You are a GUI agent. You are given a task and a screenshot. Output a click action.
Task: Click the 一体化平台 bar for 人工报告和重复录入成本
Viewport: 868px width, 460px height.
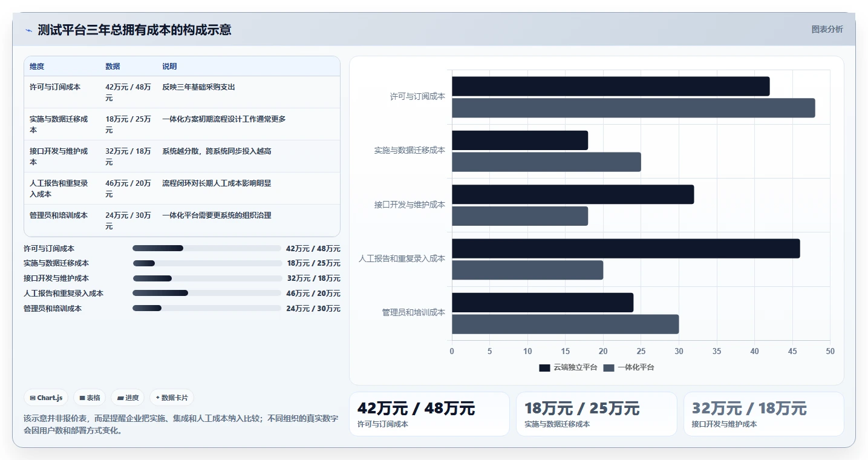click(x=527, y=270)
